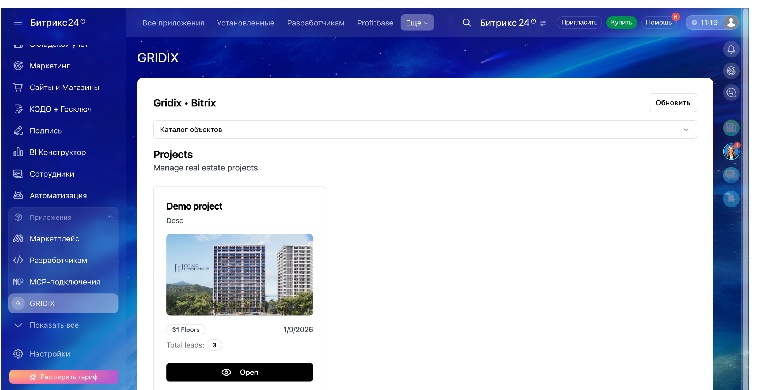Click the 51 Floors badge
Viewport: 760px width, 390px height.
[186, 329]
